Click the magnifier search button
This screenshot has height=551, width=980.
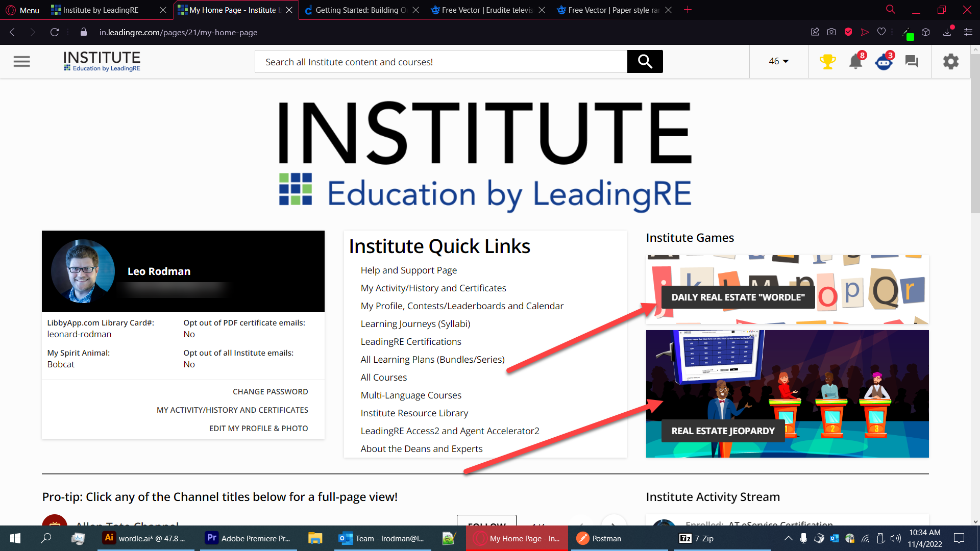click(x=645, y=62)
